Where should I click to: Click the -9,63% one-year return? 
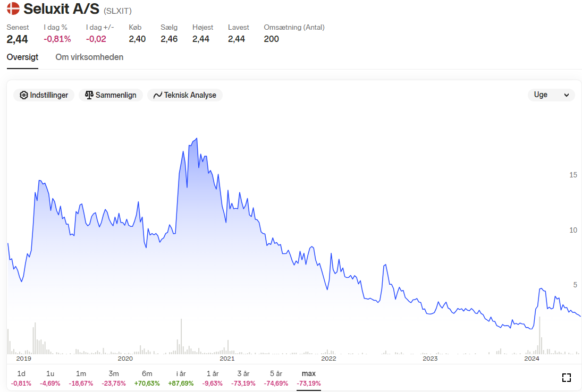(x=213, y=384)
